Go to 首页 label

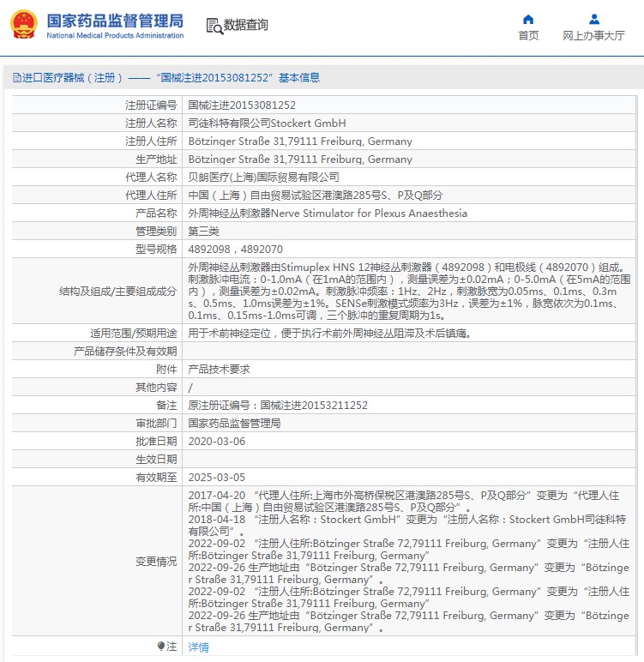coord(528,35)
